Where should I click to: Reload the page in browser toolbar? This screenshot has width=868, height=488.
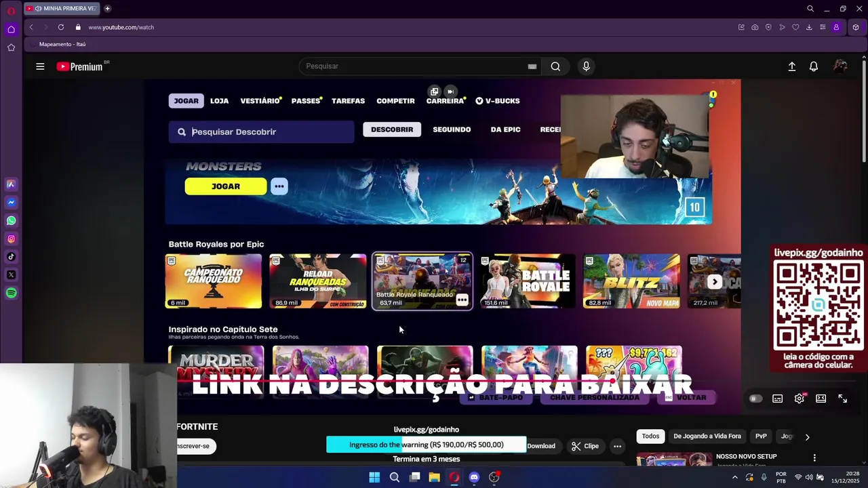(x=61, y=27)
